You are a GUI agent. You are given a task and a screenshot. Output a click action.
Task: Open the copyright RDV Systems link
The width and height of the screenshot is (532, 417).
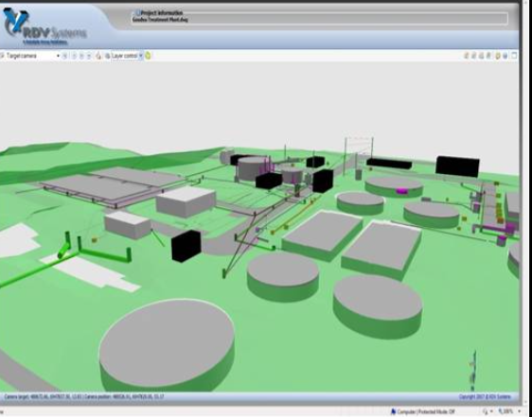(488, 396)
